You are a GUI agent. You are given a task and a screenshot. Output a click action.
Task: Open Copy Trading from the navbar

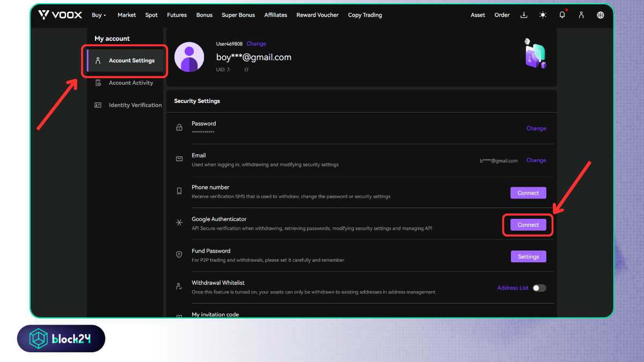click(365, 15)
